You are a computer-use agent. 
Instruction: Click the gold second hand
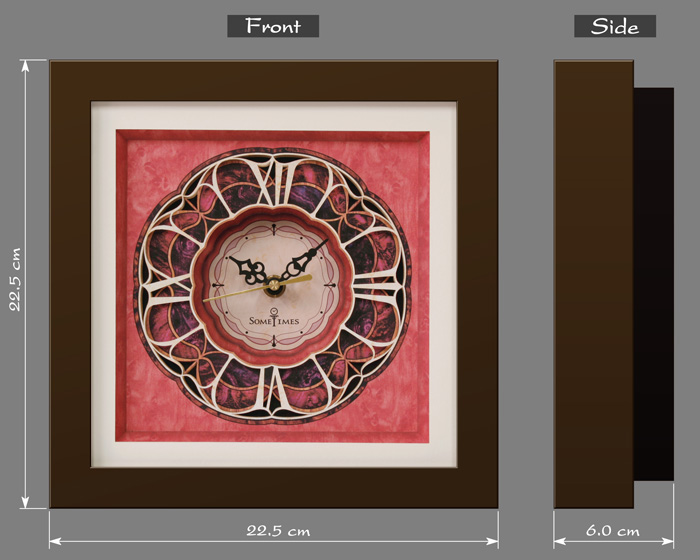(258, 288)
